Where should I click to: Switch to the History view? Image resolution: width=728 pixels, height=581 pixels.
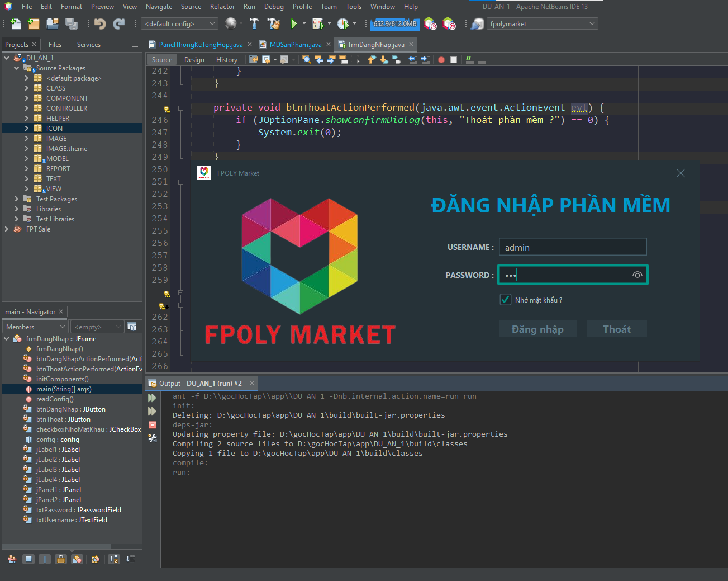click(x=226, y=59)
